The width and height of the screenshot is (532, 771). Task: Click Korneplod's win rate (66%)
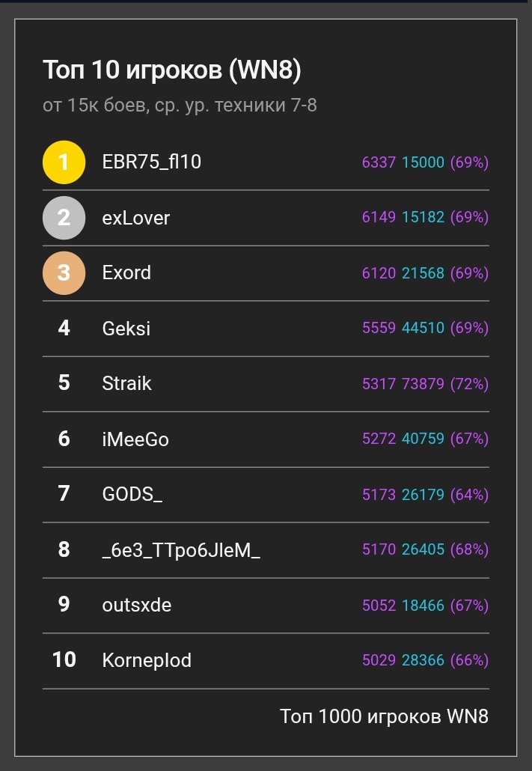[x=469, y=660]
